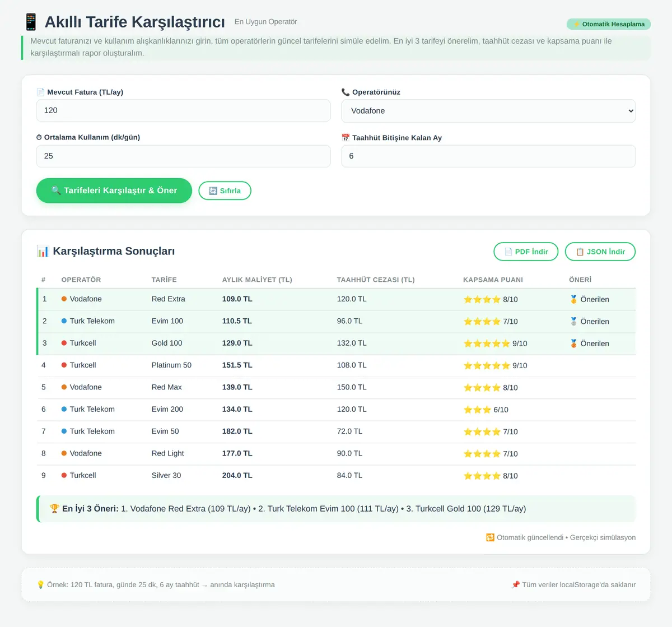Click the 9/10 coverage score in Platinum 50 row
The image size is (672, 627).
520,365
